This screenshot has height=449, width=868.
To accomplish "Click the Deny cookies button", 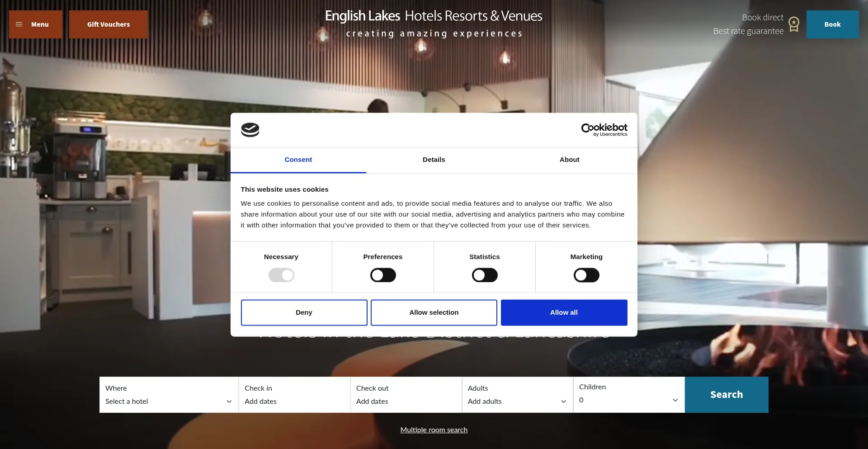I will pyautogui.click(x=304, y=312).
